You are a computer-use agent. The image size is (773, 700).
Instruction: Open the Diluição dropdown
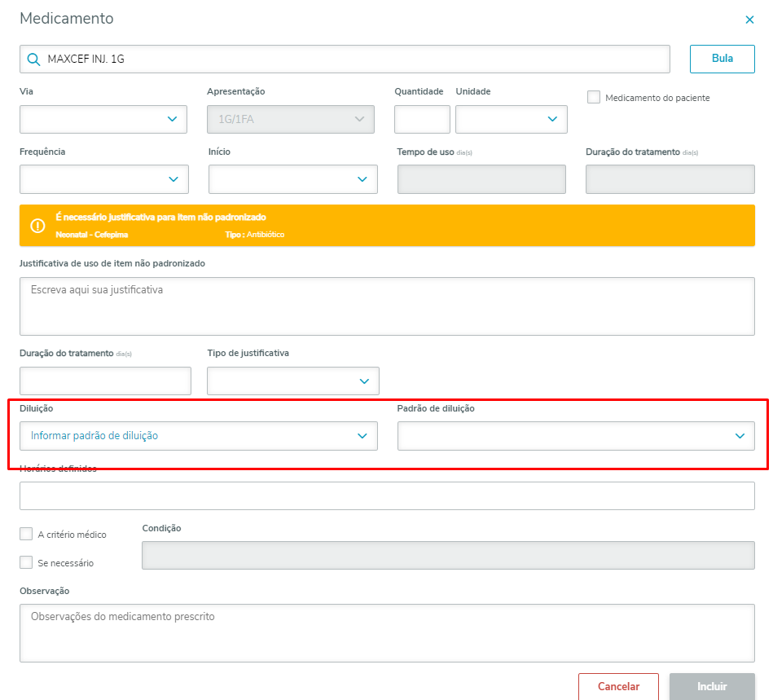point(199,436)
